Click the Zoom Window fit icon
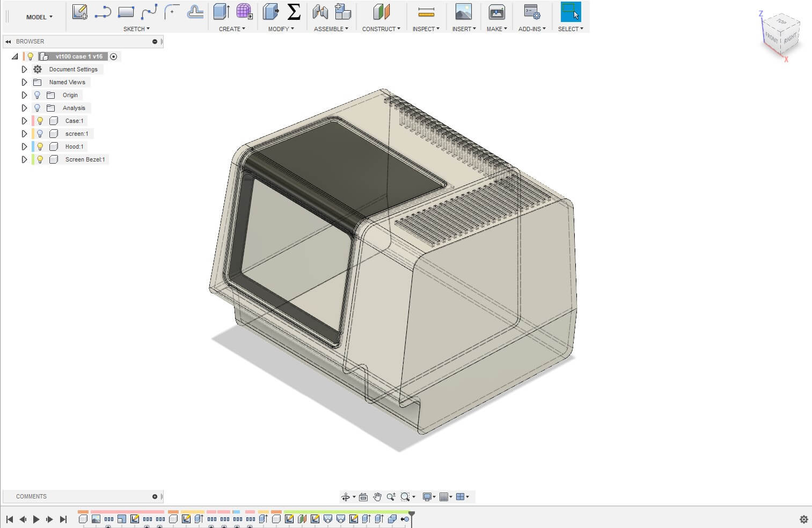 pyautogui.click(x=405, y=497)
